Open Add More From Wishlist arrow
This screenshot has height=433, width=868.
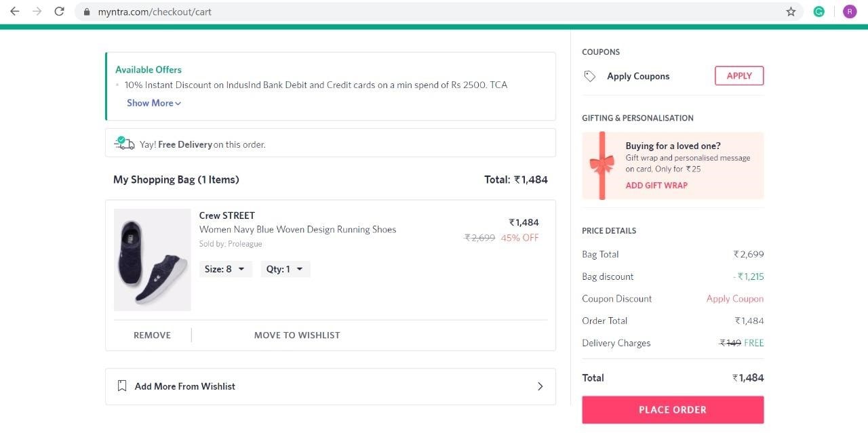point(540,386)
